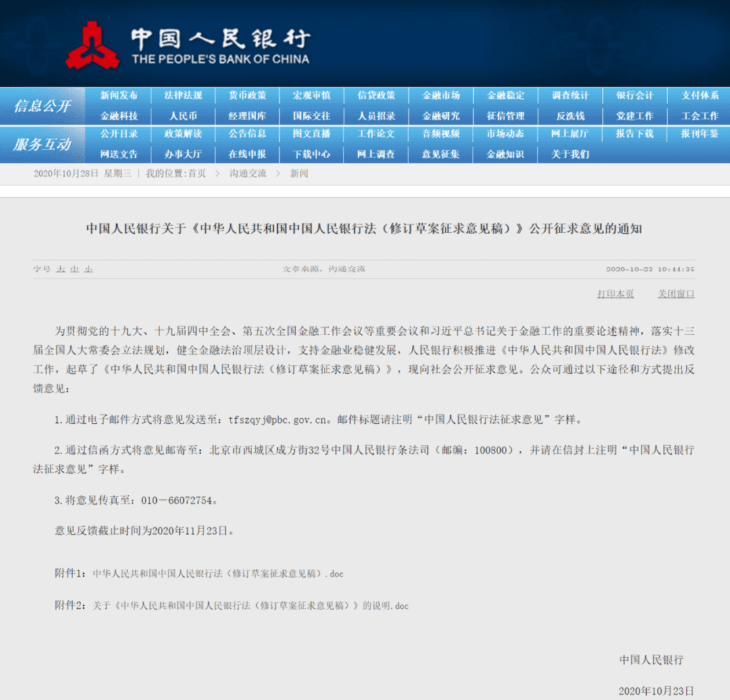Open 金融市场 navigation link

441,95
